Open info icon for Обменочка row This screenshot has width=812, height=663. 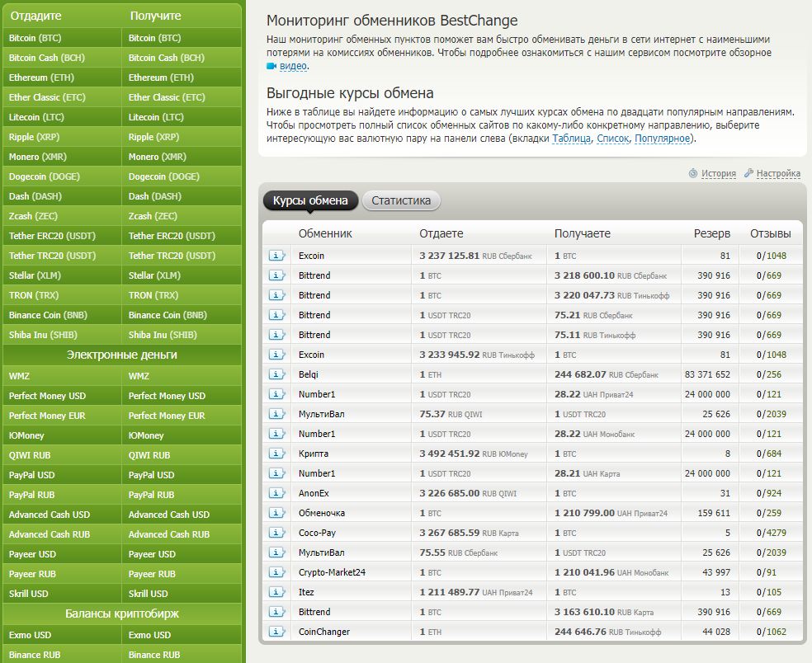click(276, 513)
